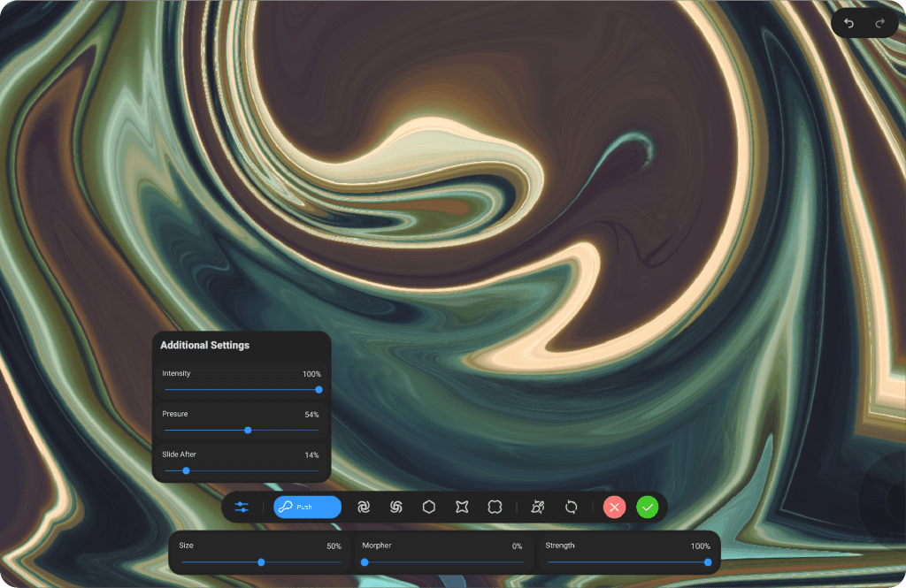Select the second spiral twirl tool
This screenshot has width=906, height=588.
(396, 507)
